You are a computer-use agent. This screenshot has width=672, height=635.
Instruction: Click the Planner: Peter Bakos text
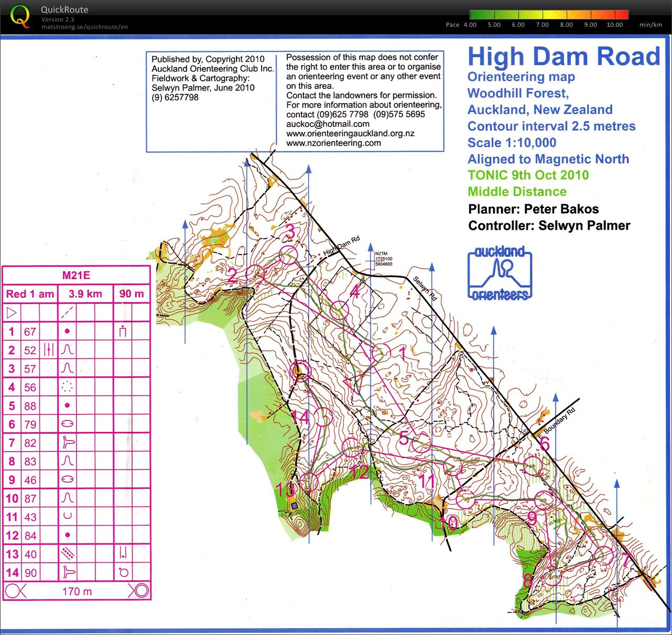tap(533, 209)
